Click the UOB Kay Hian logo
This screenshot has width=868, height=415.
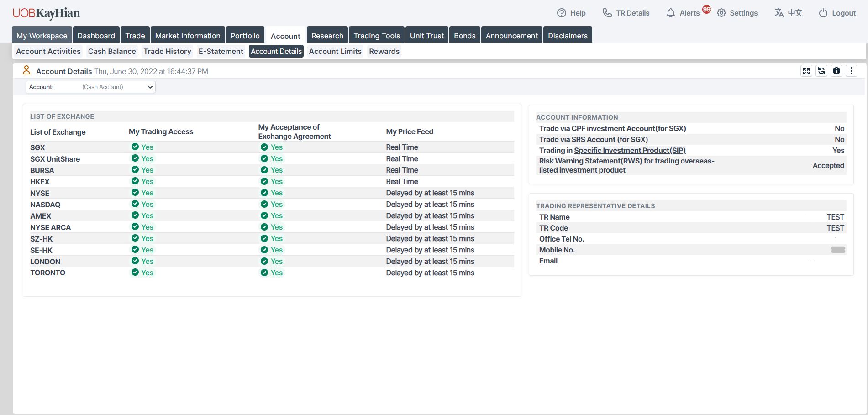coord(46,13)
